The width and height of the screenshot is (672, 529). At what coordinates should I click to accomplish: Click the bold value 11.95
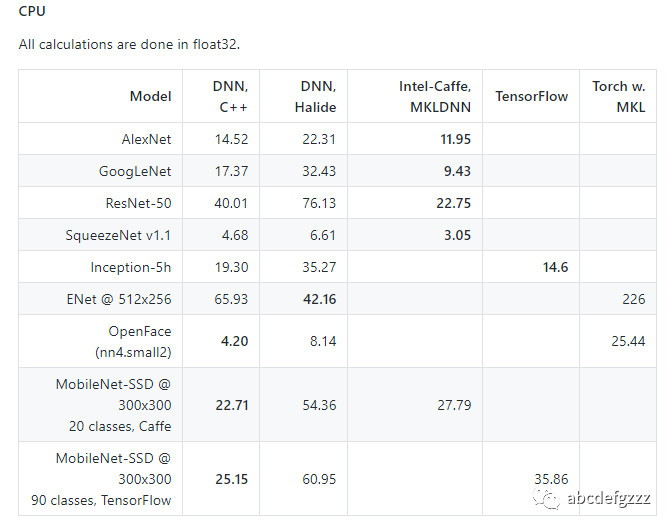(x=456, y=139)
